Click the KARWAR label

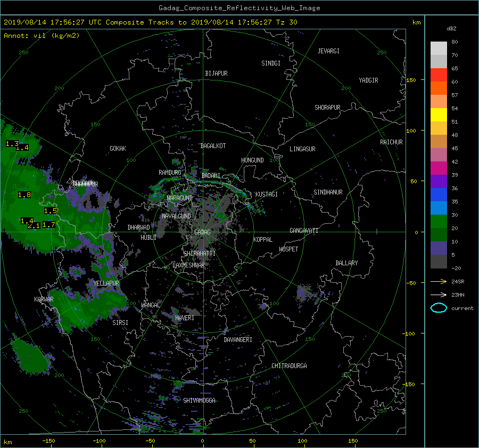[44, 299]
